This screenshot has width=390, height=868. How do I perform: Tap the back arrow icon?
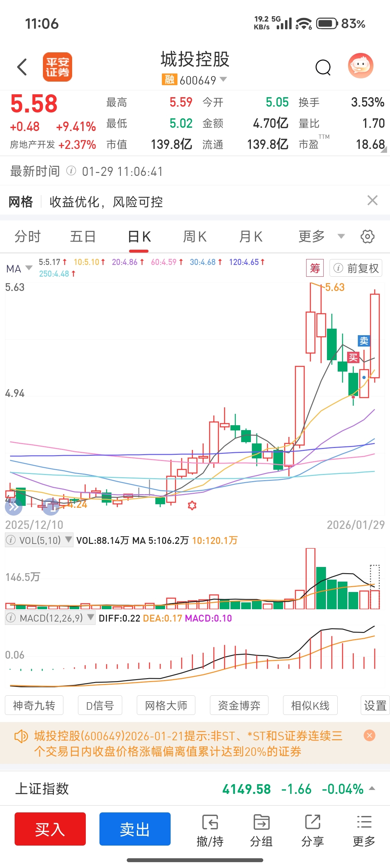coord(22,67)
